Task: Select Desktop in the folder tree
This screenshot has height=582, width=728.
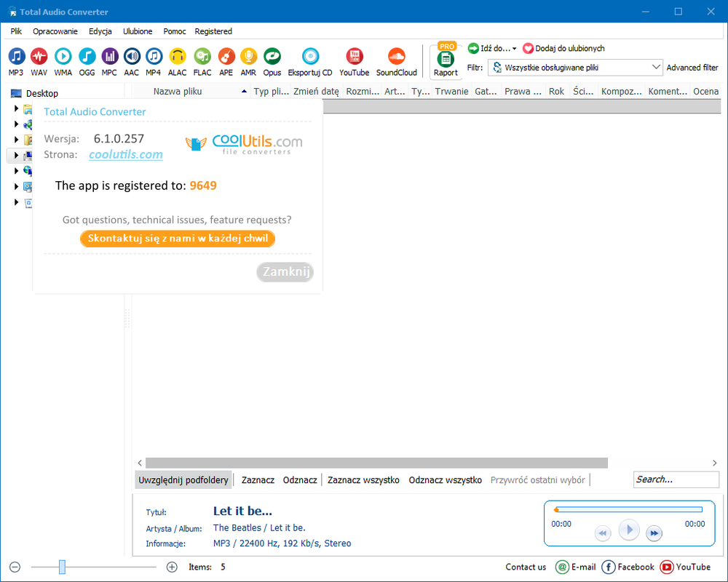Action: [x=41, y=93]
